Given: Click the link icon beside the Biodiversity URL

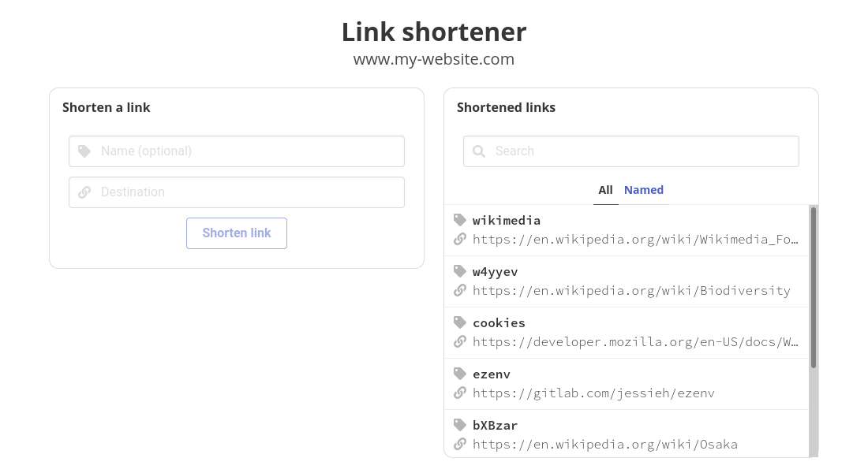Looking at the screenshot, I should point(459,290).
